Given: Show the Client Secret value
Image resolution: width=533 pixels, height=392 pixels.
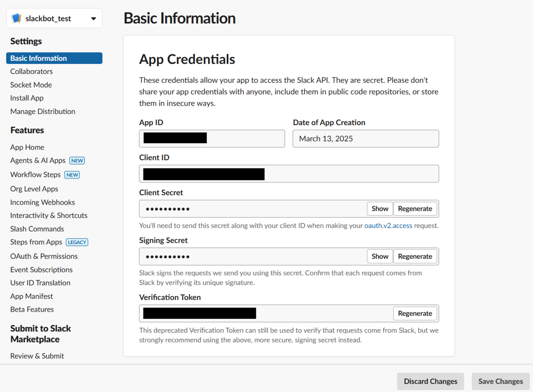Looking at the screenshot, I should (380, 209).
